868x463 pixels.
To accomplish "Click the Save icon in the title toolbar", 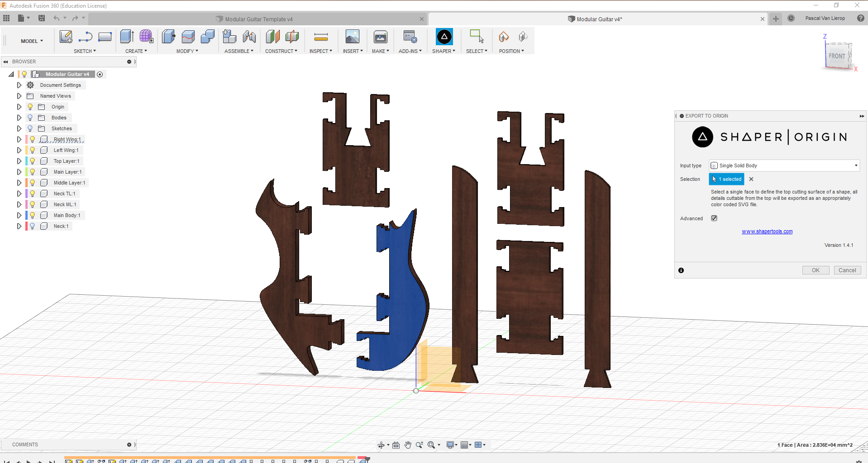I will click(x=42, y=18).
